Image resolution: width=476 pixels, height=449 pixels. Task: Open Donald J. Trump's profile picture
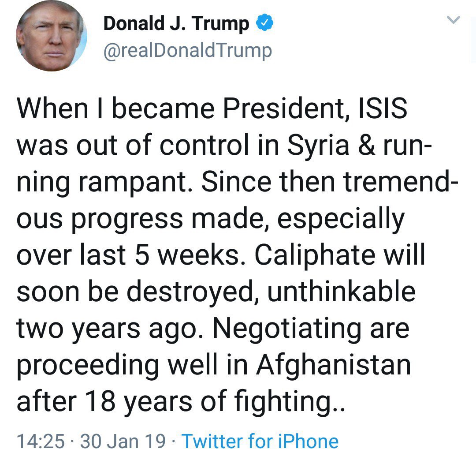[52, 36]
